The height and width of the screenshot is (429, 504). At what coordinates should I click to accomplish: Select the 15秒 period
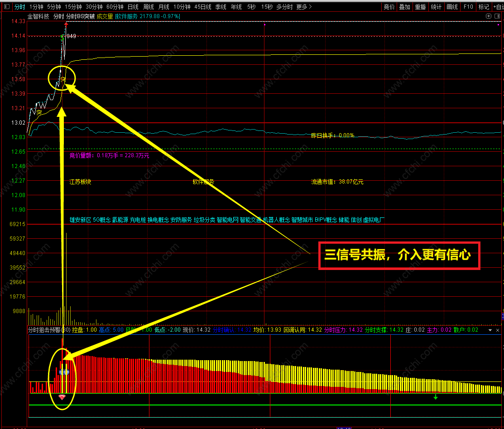tap(267, 7)
